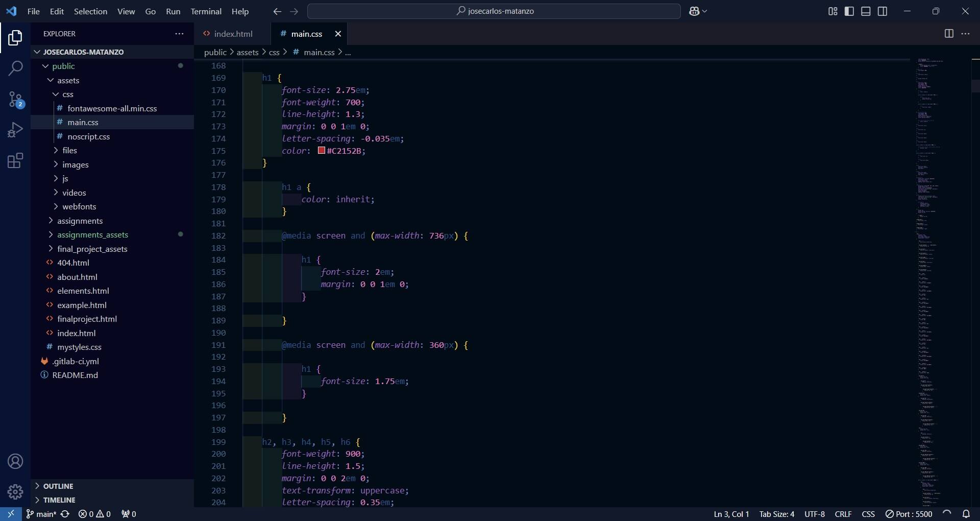
Task: Open 404.html file
Action: pos(112,263)
